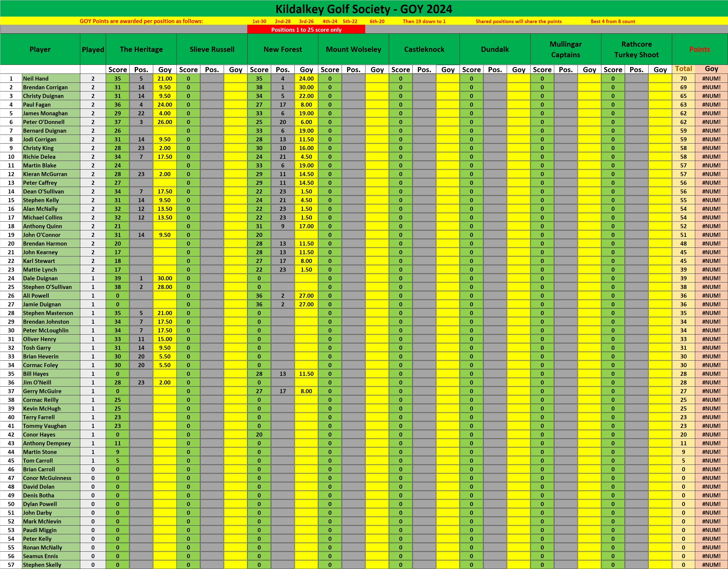Image resolution: width=728 pixels, height=569 pixels.
Task: Click the #NUM! cell in Neil Hand's row
Action: [711, 78]
